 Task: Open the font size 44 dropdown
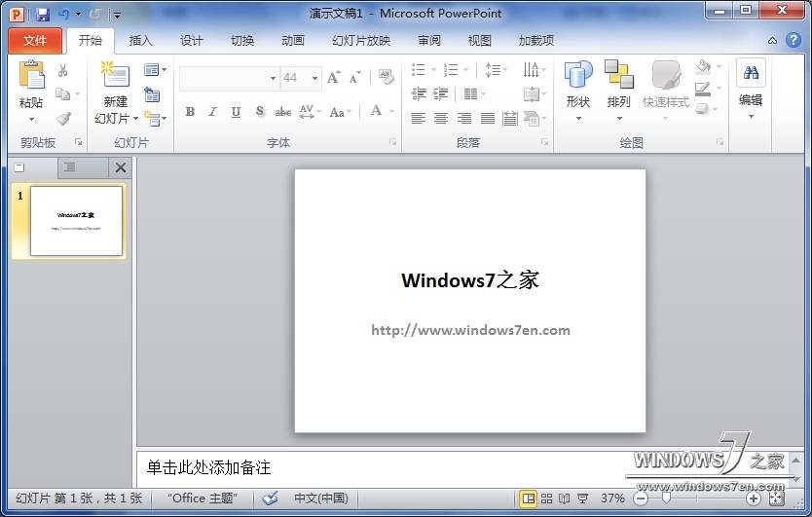314,78
